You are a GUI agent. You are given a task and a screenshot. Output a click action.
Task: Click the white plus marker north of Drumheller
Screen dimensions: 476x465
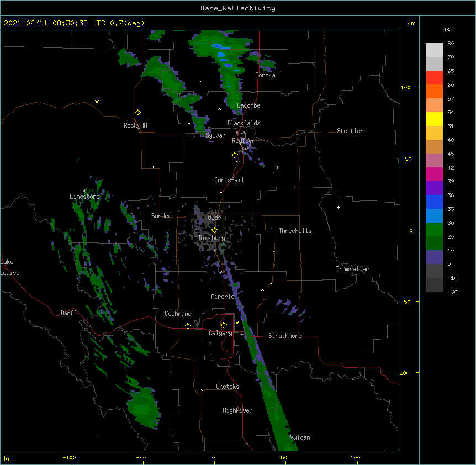click(x=338, y=207)
